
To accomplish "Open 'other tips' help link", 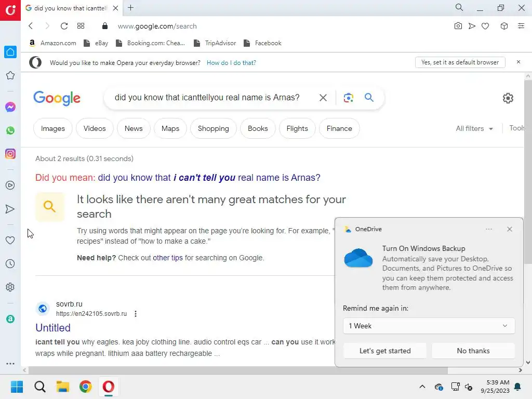I will tap(168, 258).
